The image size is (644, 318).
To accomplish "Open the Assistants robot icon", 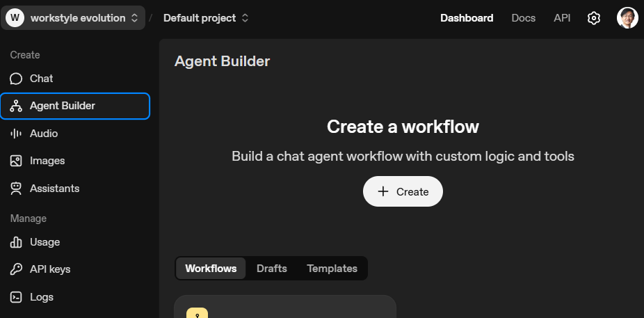I will click(16, 189).
